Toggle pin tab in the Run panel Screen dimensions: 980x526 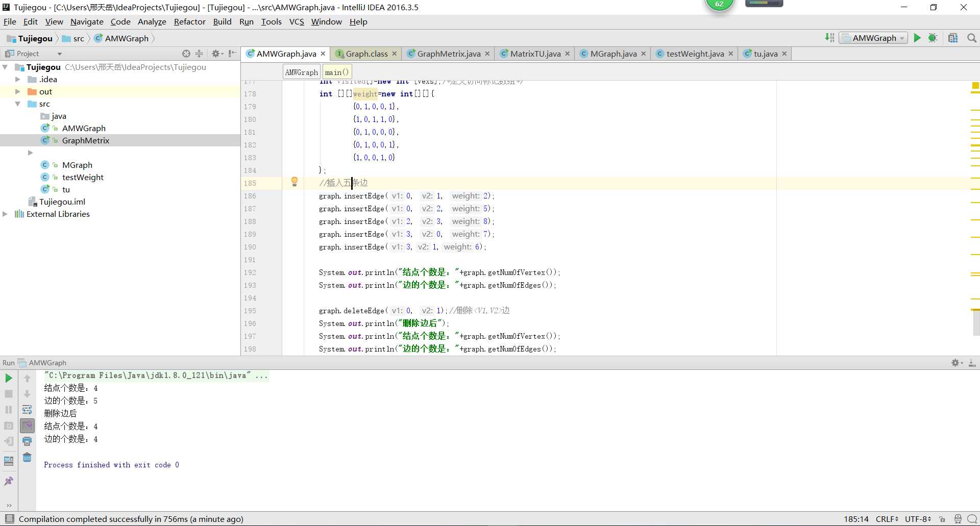pyautogui.click(x=9, y=481)
